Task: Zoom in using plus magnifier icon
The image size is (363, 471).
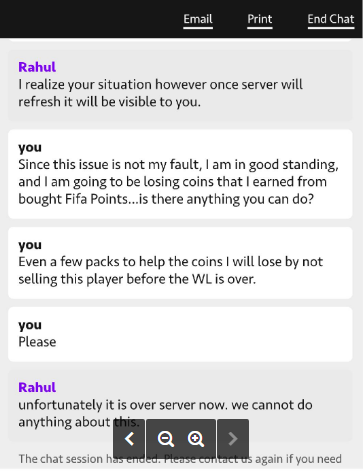Action: tap(196, 439)
